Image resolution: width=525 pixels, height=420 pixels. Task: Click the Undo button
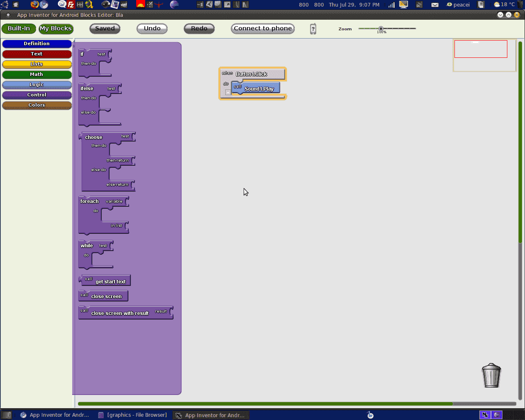[152, 28]
